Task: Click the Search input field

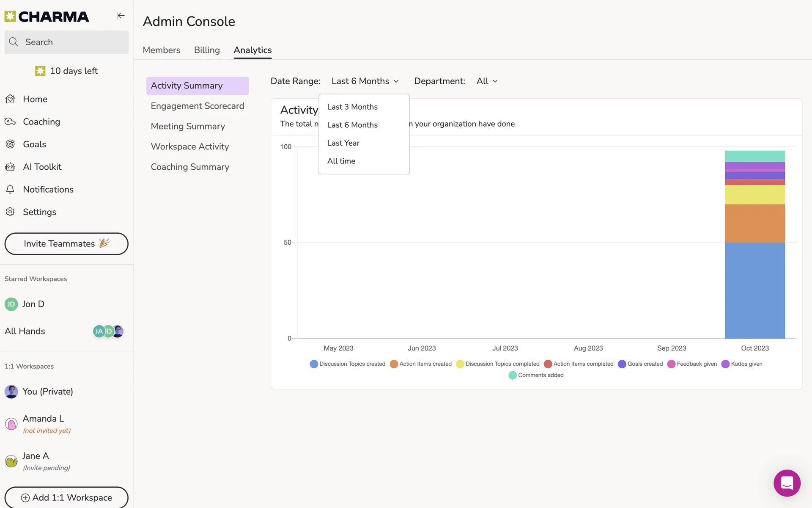Action: [66, 42]
